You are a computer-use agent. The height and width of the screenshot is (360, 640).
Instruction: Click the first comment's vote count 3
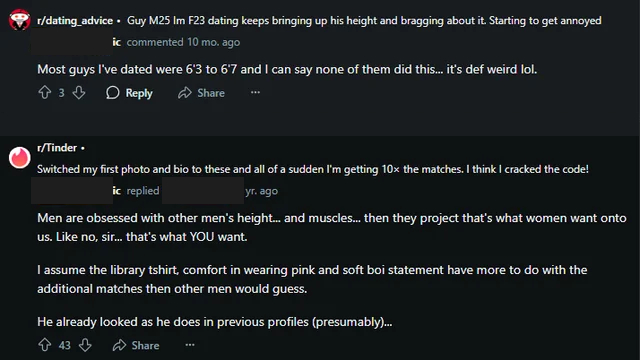point(61,93)
